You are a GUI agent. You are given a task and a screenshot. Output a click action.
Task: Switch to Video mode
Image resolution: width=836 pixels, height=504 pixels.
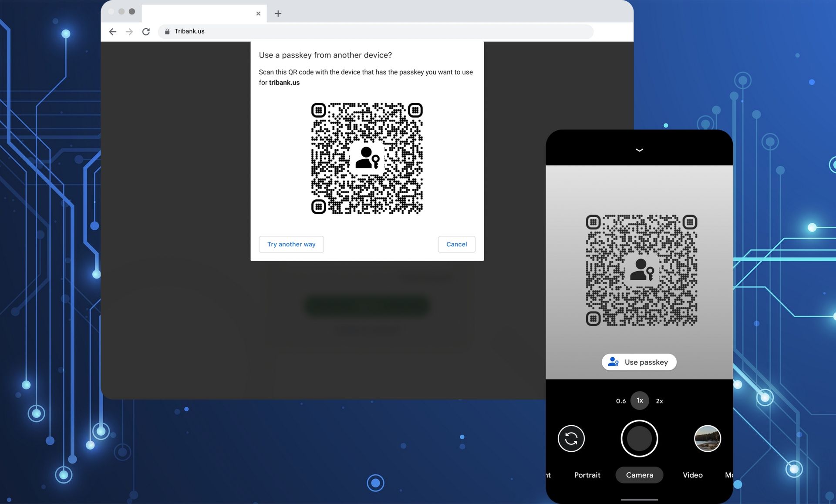[692, 475]
